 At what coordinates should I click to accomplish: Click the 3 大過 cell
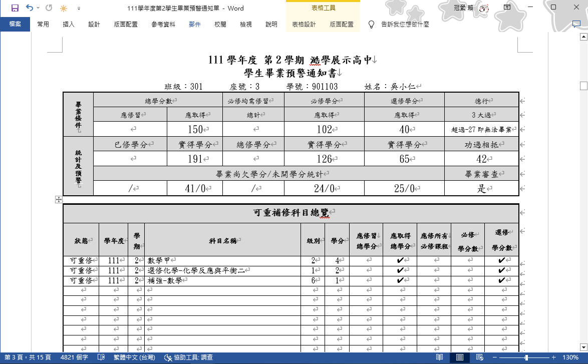481,115
